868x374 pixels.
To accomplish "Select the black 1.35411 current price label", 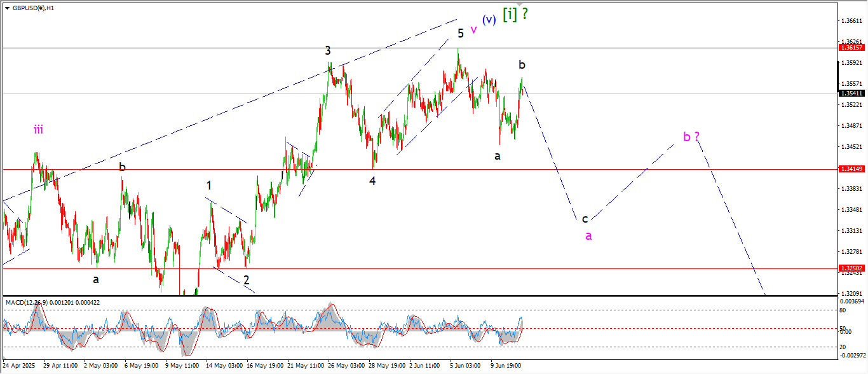I will pos(851,93).
